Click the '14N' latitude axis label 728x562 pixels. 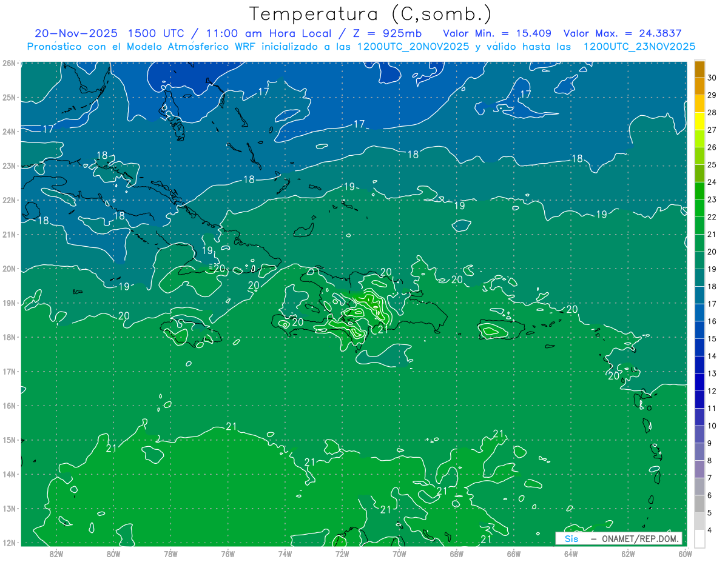[8, 474]
